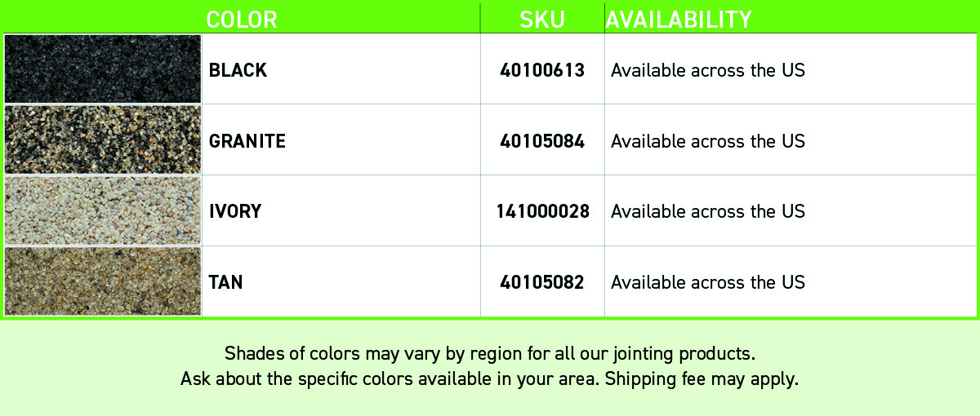
Task: Click SKU number 40105084
Action: pyautogui.click(x=542, y=141)
